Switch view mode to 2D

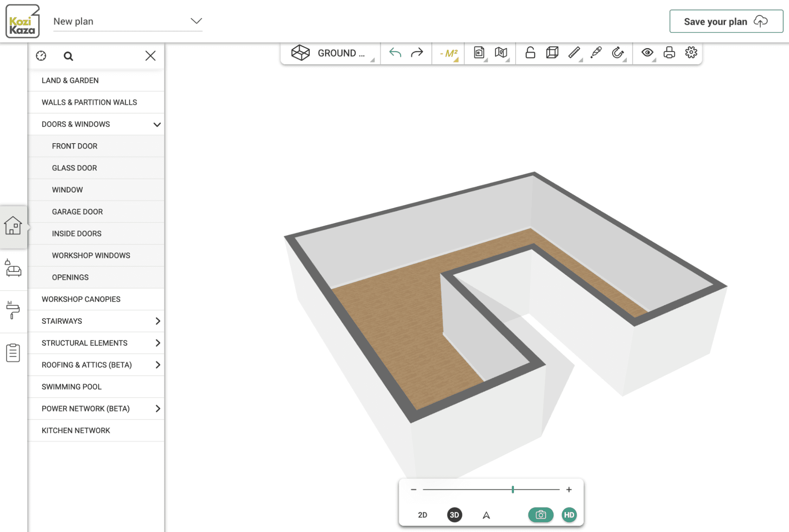pyautogui.click(x=422, y=515)
